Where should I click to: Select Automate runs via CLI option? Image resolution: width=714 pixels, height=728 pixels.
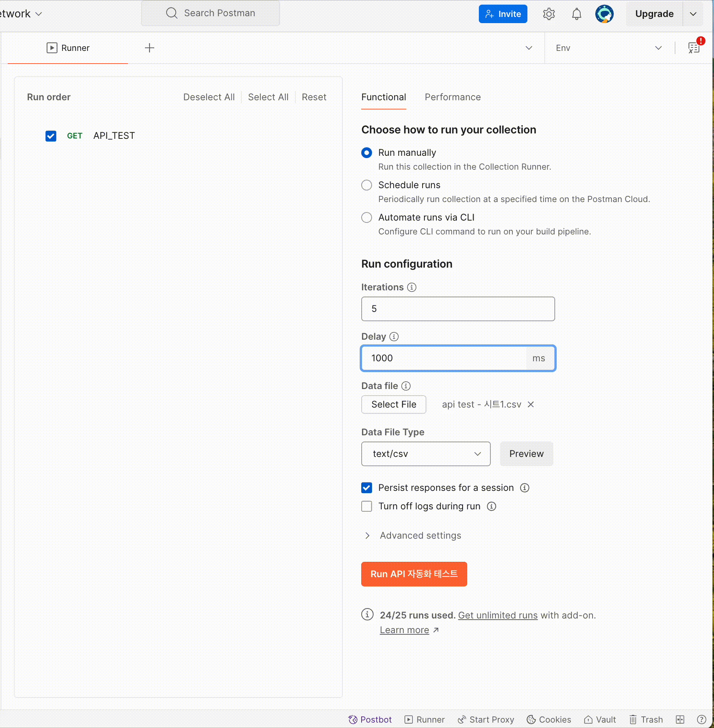pyautogui.click(x=367, y=217)
